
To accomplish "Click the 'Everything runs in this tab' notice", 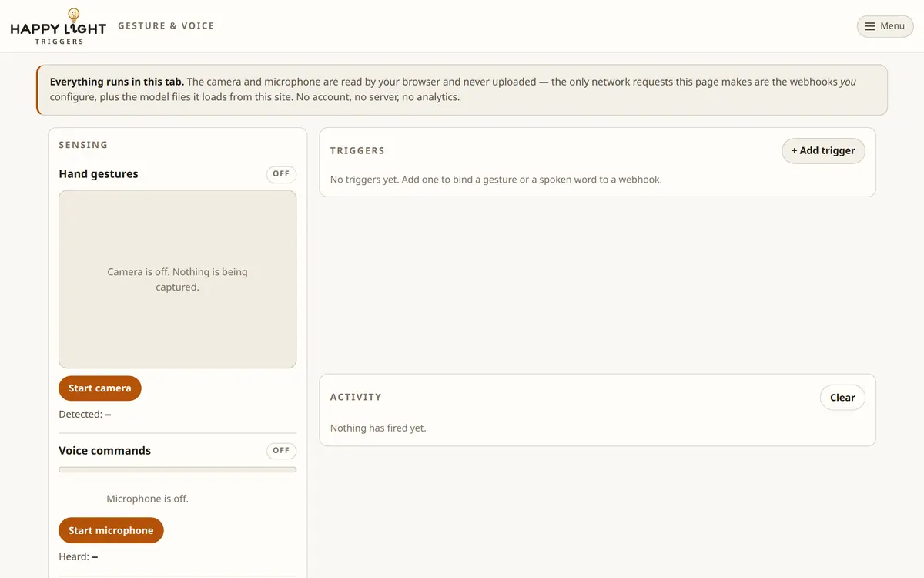I will tap(462, 89).
